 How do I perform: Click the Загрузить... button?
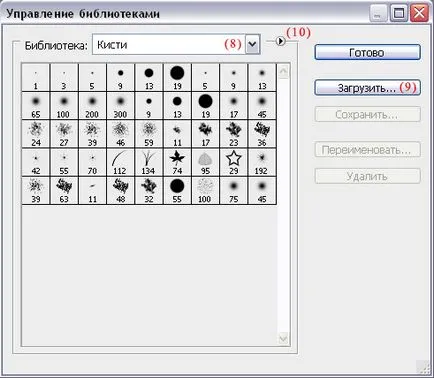point(367,88)
